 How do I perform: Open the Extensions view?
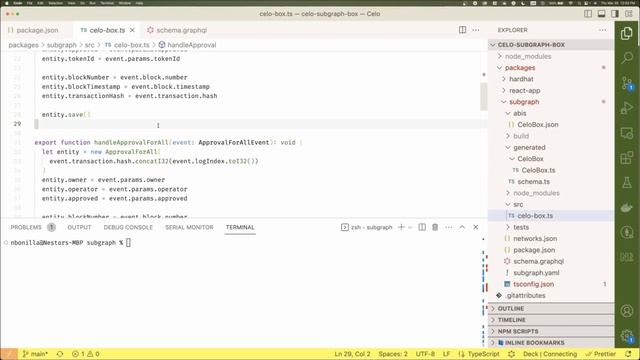point(627,158)
